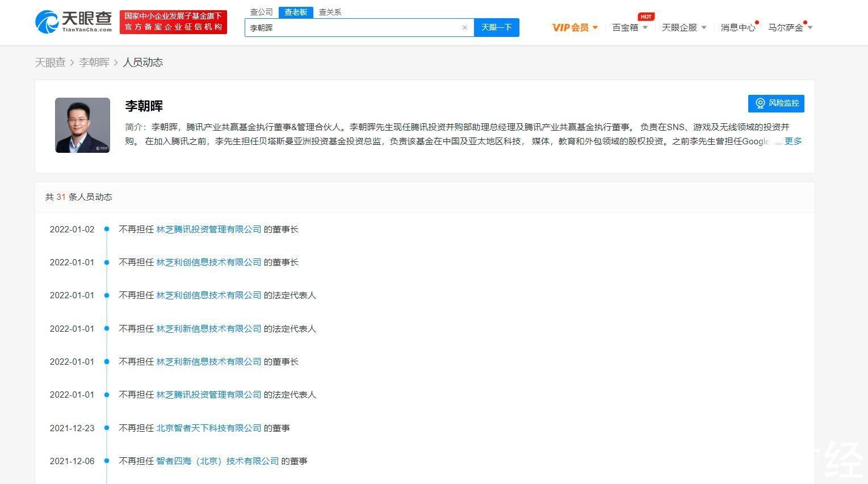Select the 查老板 search tab
This screenshot has width=868, height=484.
click(296, 12)
